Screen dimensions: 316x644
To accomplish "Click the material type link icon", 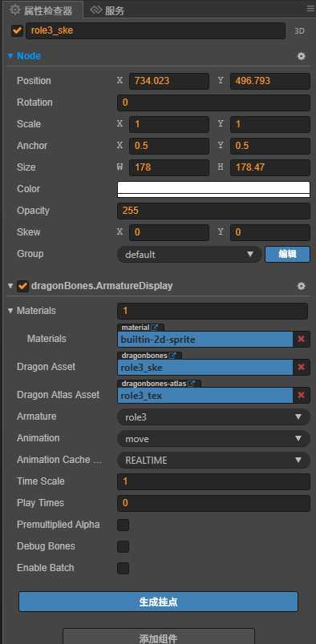I will tap(155, 328).
